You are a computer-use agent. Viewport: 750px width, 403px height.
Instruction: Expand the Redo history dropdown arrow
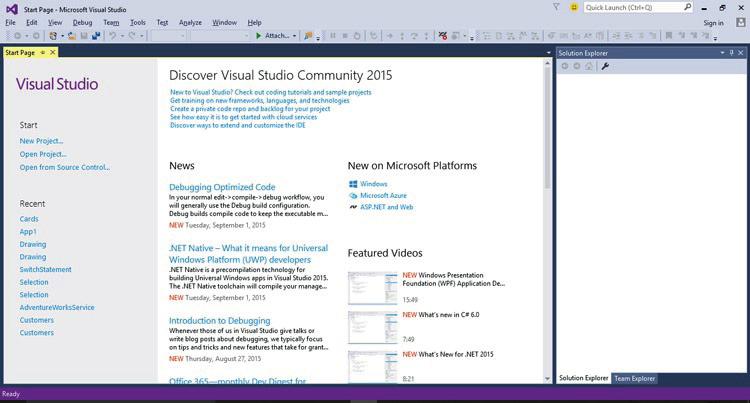142,36
